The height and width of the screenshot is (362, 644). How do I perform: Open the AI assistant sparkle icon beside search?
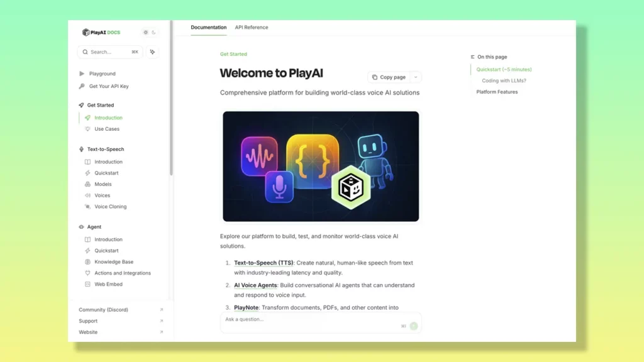[x=152, y=52]
